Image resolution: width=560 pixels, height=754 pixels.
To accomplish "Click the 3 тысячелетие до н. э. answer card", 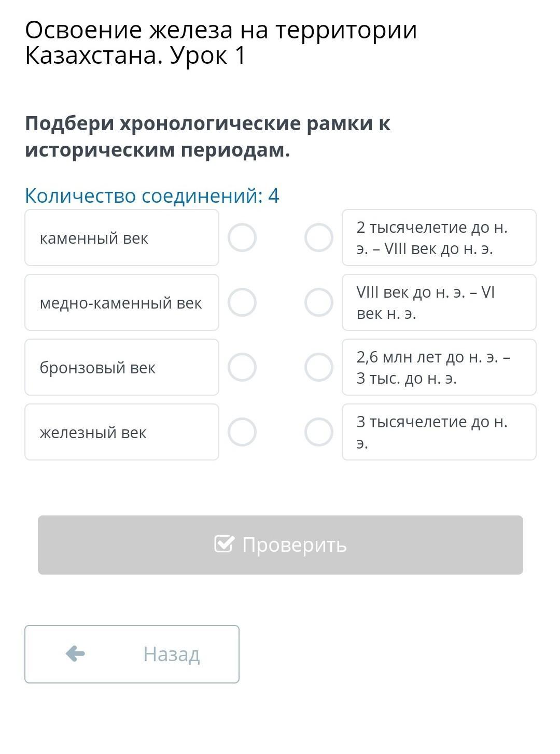I will tap(439, 432).
